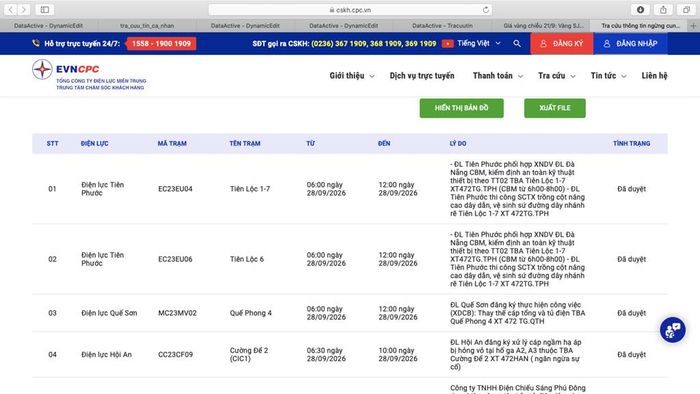The height and width of the screenshot is (394, 700).
Task: Expand the Giới thiệu menu
Action: point(352,76)
